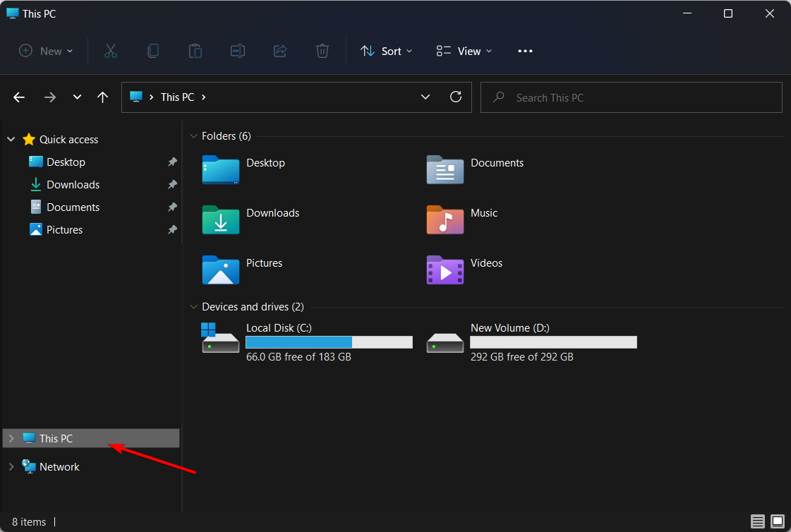Image resolution: width=791 pixels, height=532 pixels.
Task: Click Local Disk (C:) usage bar
Action: (329, 342)
